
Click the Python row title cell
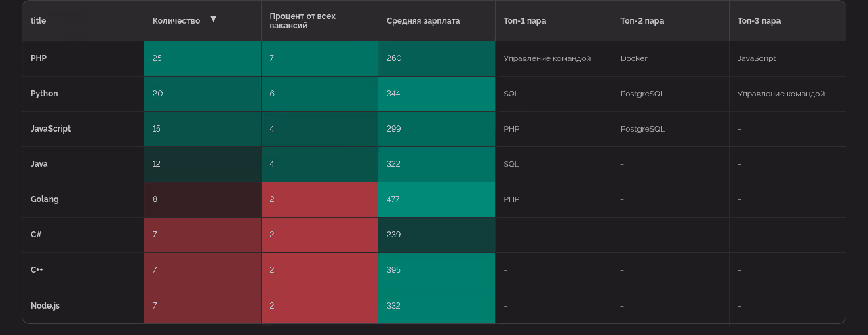[x=44, y=94]
